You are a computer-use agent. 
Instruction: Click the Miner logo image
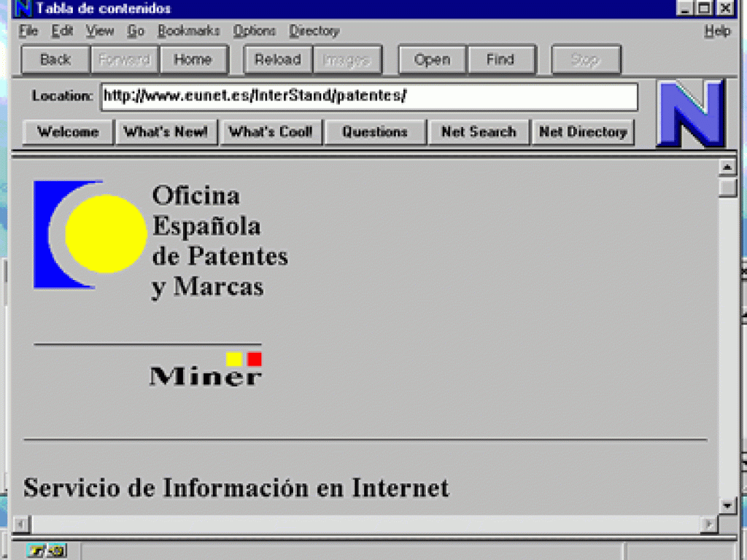(205, 369)
